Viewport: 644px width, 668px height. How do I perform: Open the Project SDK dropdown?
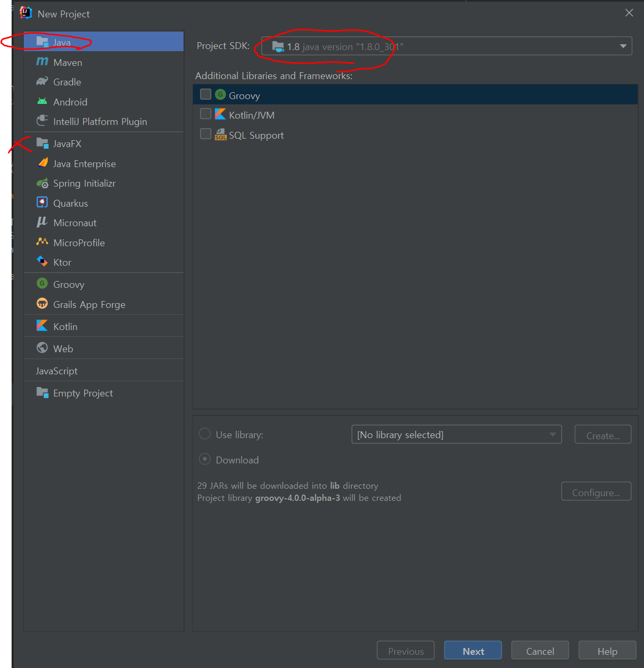pyautogui.click(x=447, y=46)
